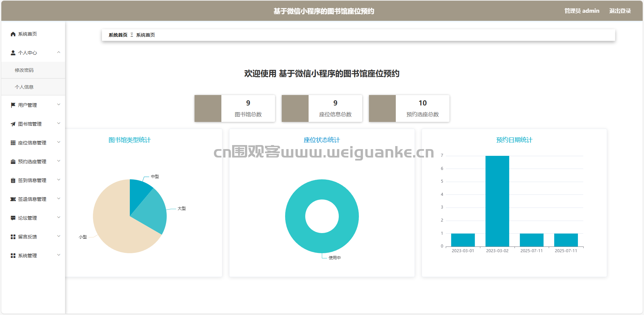Expand the 座位信息管理 chevron

coord(59,142)
